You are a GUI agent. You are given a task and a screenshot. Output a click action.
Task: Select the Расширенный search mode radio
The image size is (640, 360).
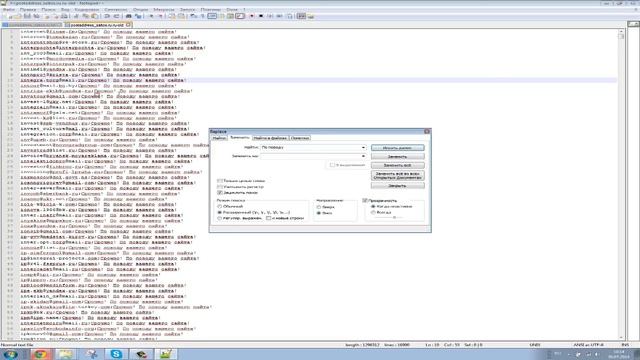pyautogui.click(x=220, y=212)
